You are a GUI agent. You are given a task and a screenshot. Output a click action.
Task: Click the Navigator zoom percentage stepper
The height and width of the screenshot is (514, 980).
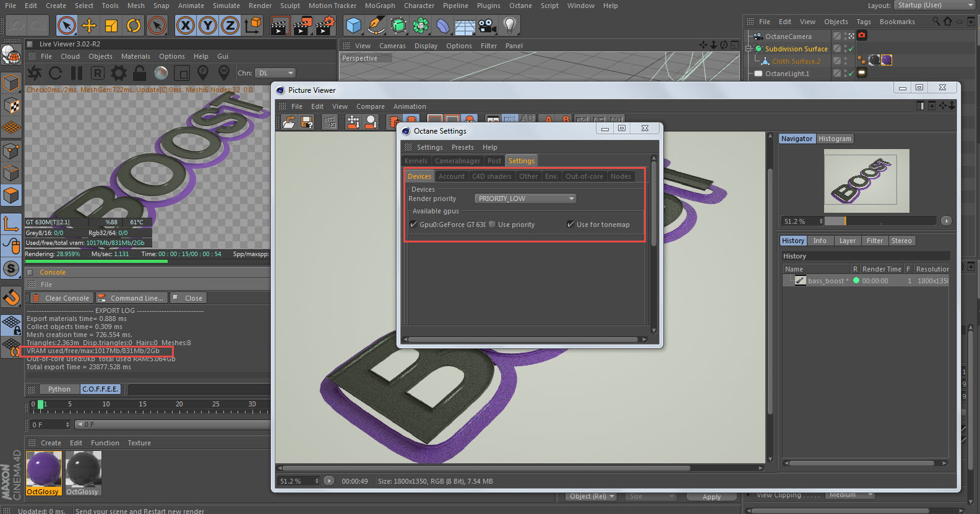tap(821, 221)
